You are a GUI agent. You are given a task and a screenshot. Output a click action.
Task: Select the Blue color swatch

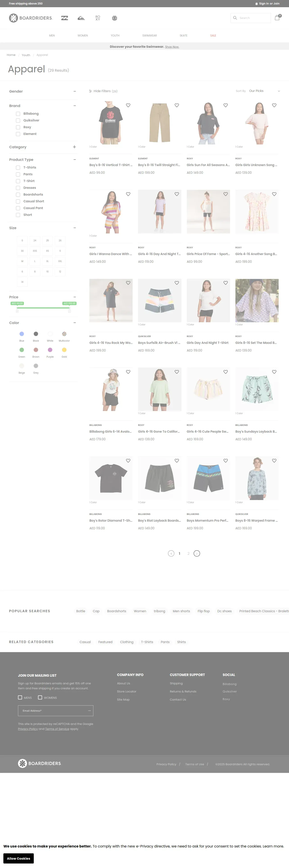pyautogui.click(x=22, y=334)
